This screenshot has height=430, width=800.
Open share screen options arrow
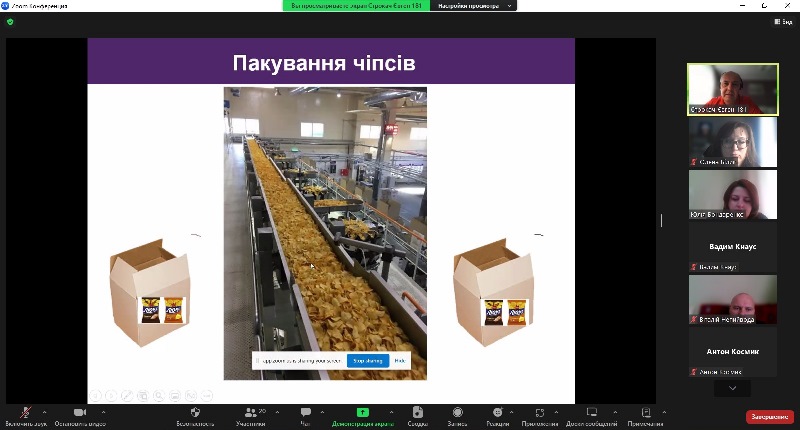click(391, 412)
